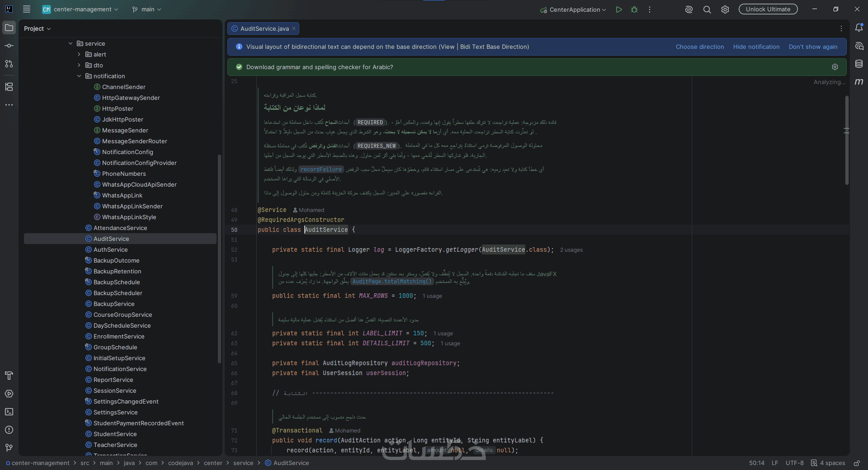
Task: Open the Build hammer tool window
Action: [9, 376]
